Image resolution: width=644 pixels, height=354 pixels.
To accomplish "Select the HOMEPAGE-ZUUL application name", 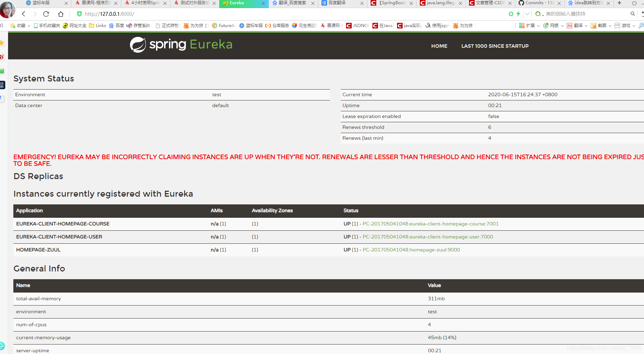I will coord(38,250).
